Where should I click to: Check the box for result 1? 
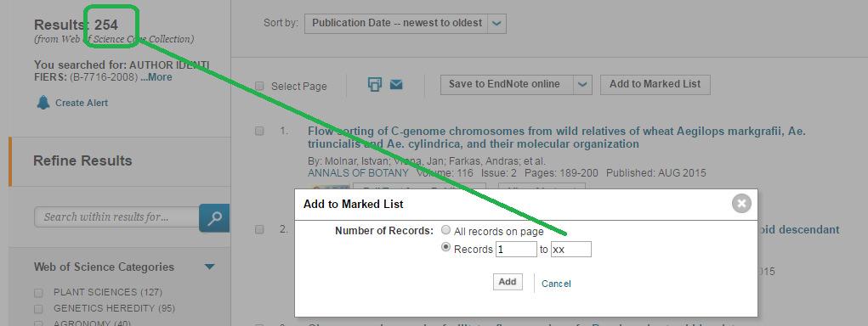(259, 131)
